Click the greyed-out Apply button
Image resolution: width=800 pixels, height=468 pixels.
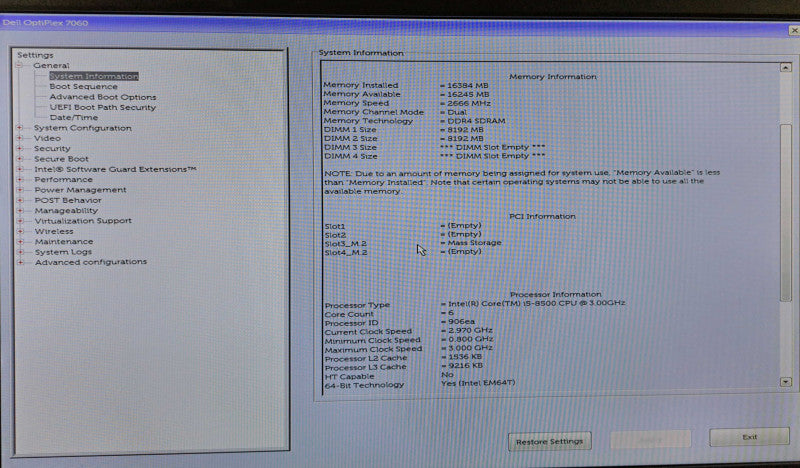(651, 439)
